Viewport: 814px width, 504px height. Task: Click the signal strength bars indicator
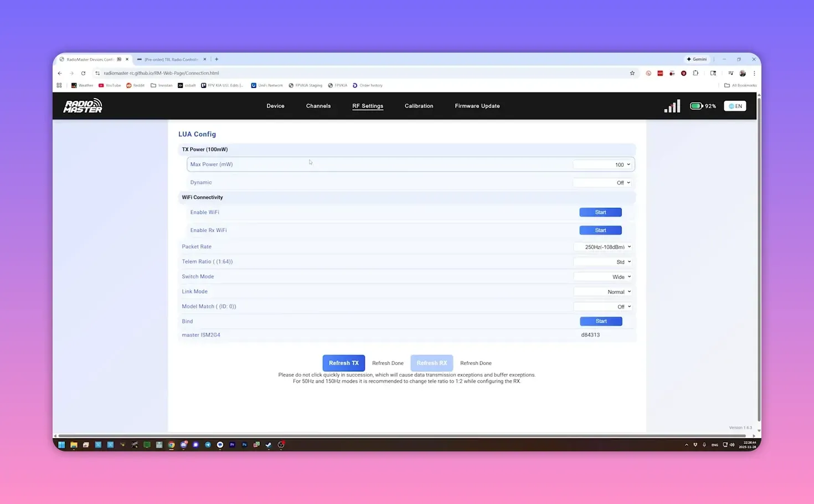tap(672, 105)
